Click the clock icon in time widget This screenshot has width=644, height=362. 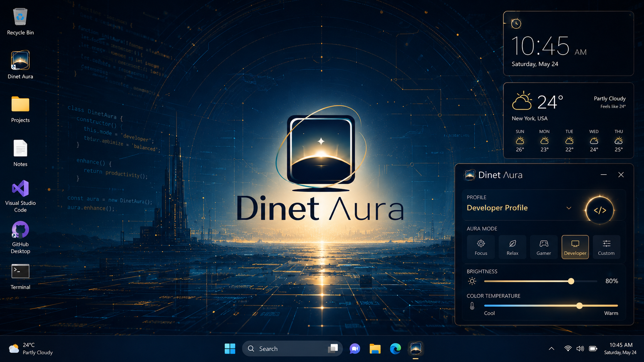click(x=516, y=24)
